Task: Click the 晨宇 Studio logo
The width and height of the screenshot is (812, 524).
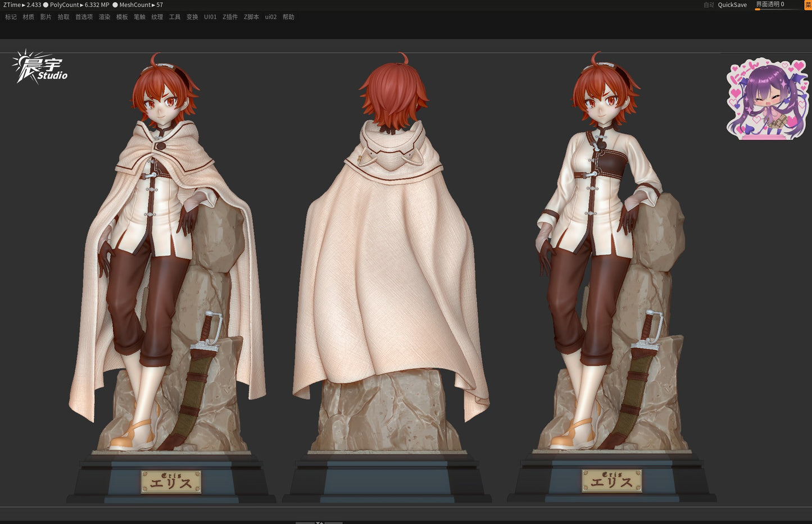Action: pos(39,66)
